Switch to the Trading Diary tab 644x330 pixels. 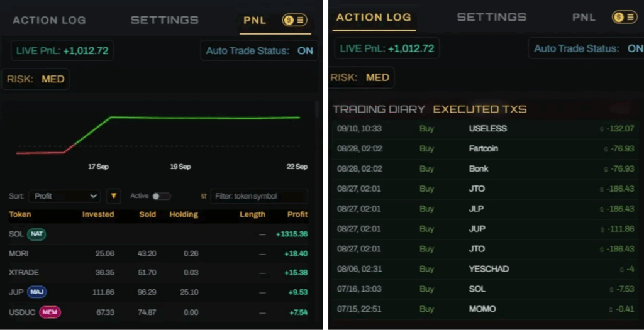pyautogui.click(x=379, y=109)
